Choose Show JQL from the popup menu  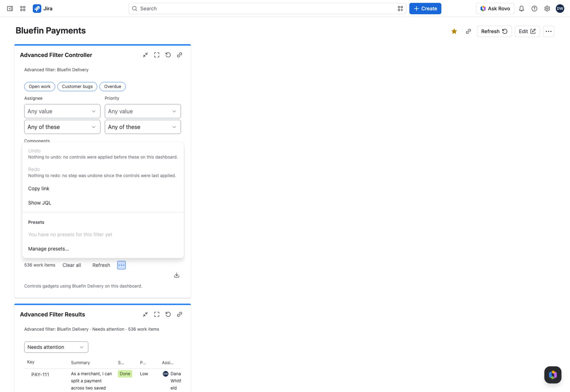click(103, 203)
